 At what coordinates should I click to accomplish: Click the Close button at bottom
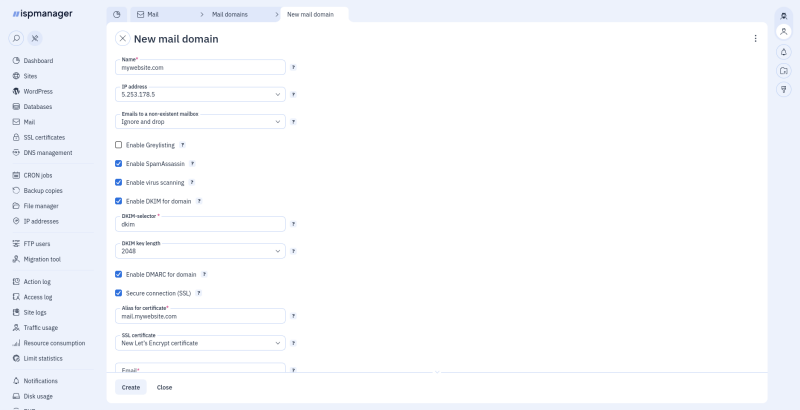coord(164,387)
